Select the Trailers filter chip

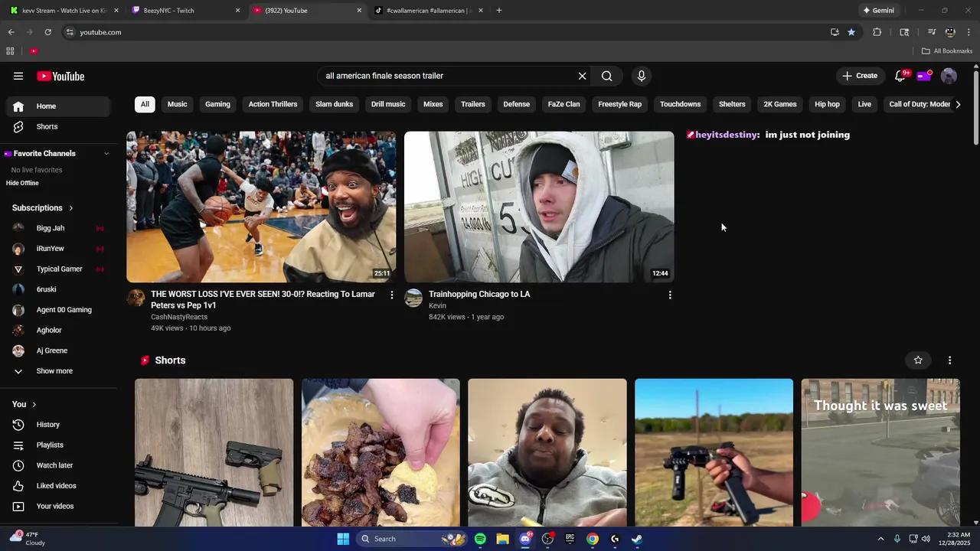(473, 104)
